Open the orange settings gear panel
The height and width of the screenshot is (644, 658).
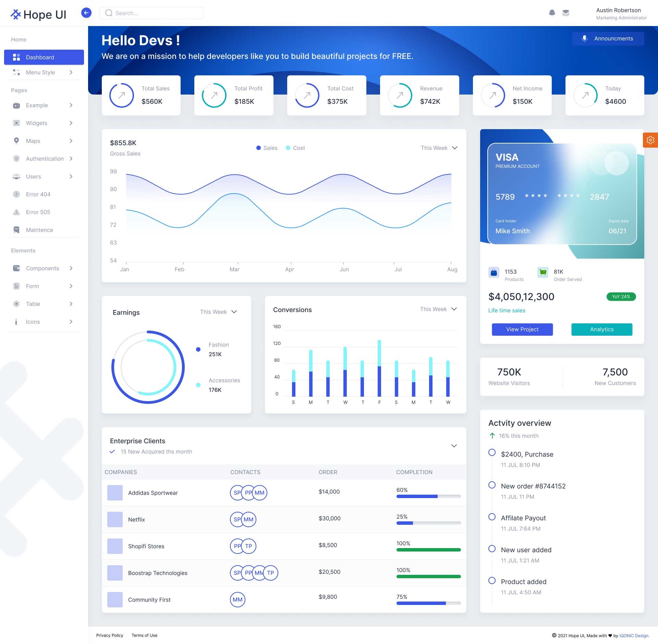[x=650, y=140]
